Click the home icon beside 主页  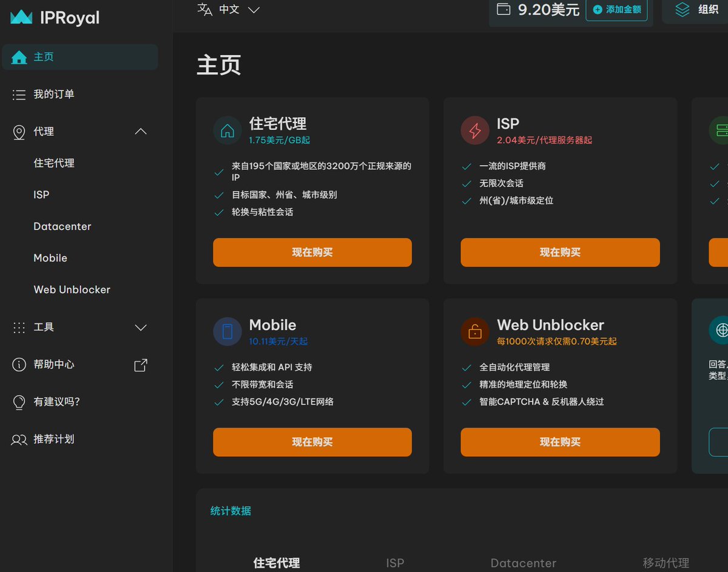[x=19, y=57]
